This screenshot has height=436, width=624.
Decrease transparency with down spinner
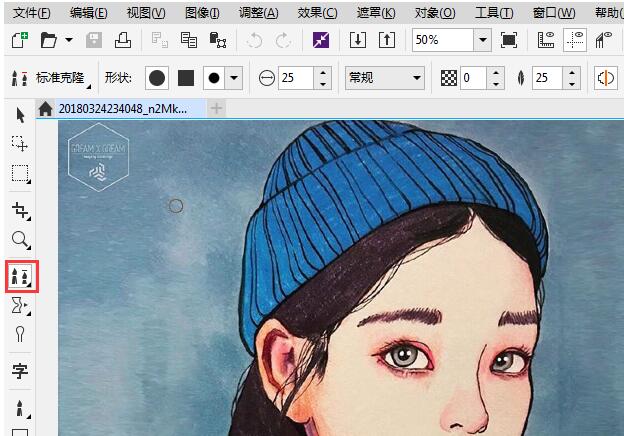(x=495, y=84)
